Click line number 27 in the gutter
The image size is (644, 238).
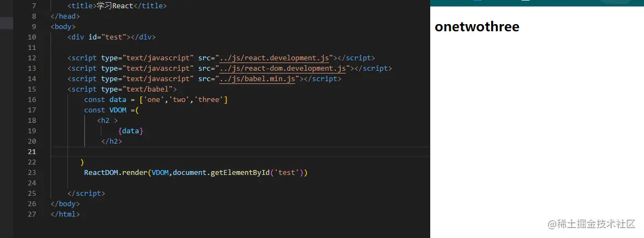point(32,214)
